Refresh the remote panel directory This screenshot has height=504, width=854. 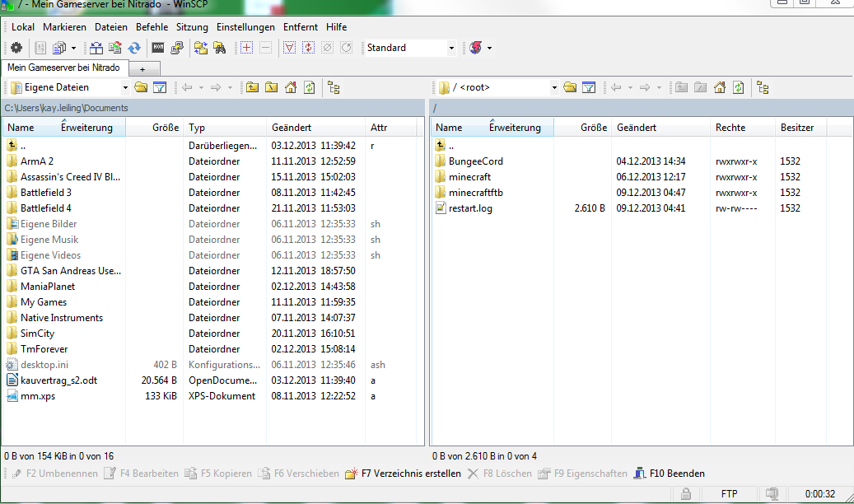(x=738, y=87)
